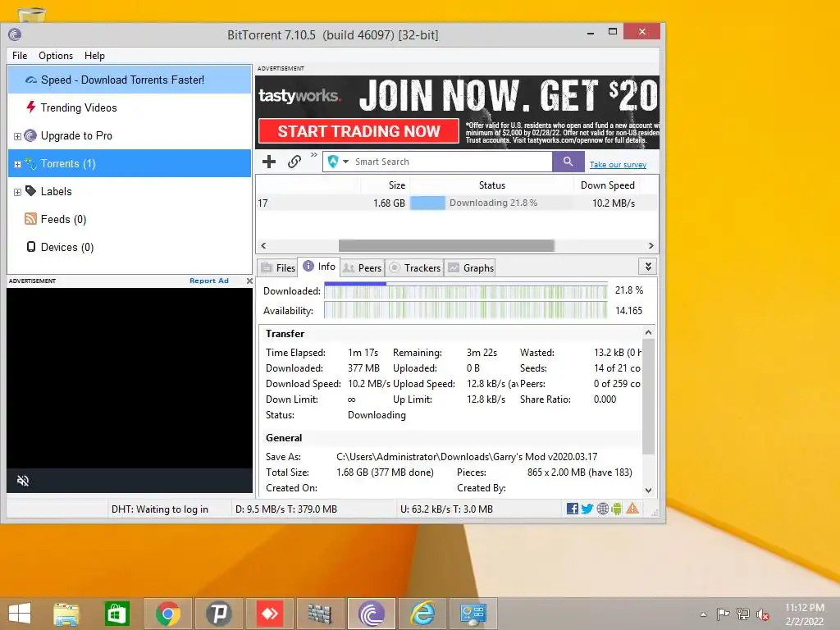
Task: Expand the Labels tree node
Action: (17, 192)
